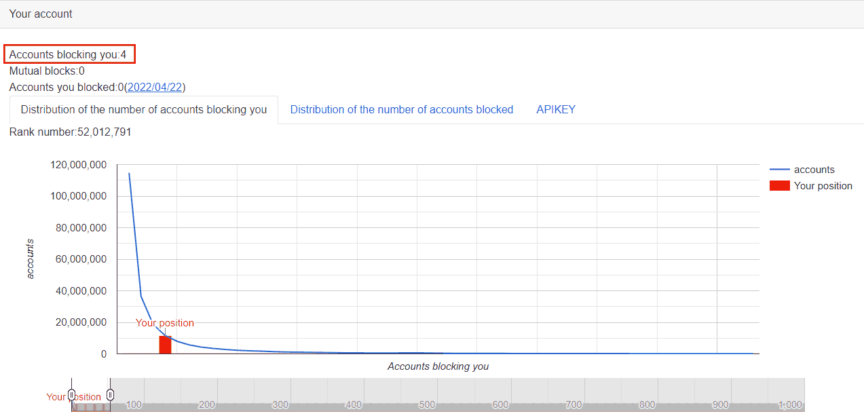Click the 'Your position' annotation above red bar

[x=165, y=323]
